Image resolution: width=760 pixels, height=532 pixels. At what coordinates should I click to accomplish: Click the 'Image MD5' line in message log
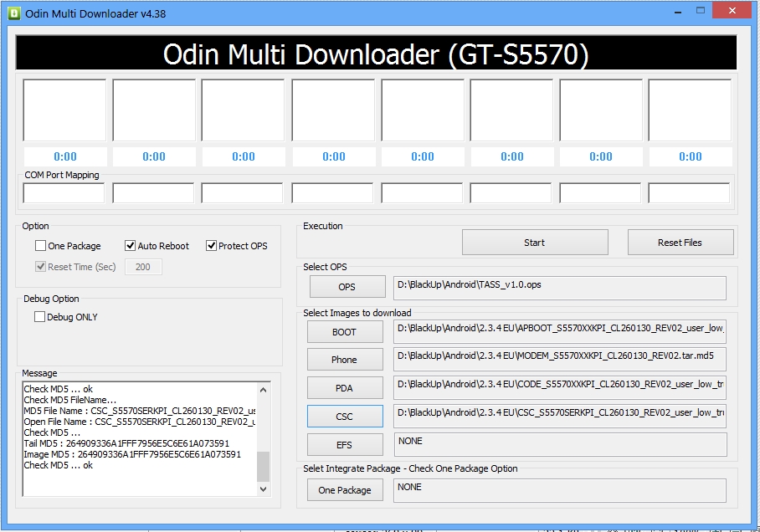(132, 454)
